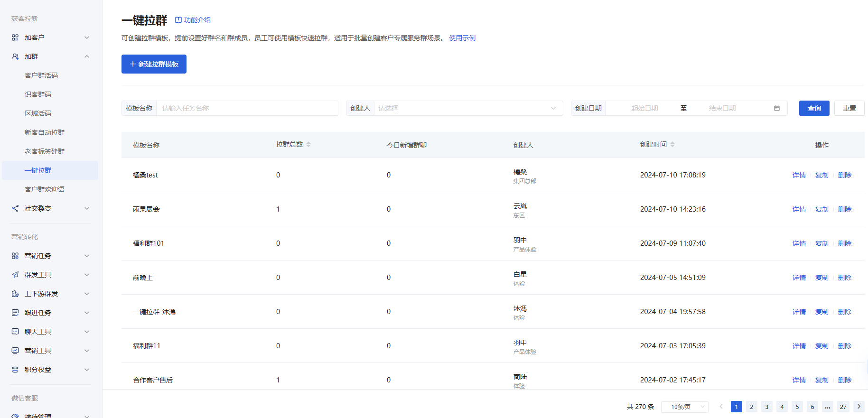Click the 结束日期 date field
The height and width of the screenshot is (418, 868).
tap(722, 108)
